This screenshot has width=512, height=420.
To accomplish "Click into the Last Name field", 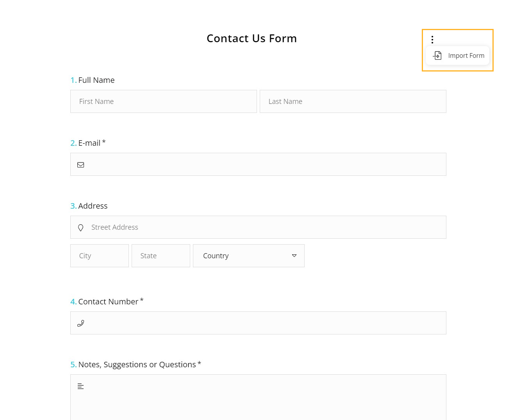I will (x=353, y=102).
